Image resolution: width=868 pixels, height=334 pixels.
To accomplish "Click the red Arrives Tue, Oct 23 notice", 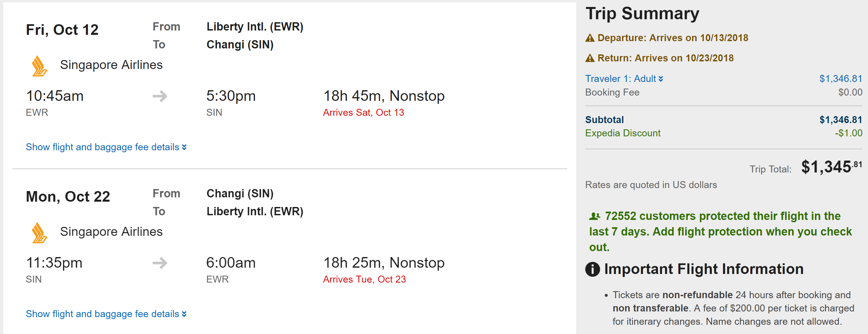I will click(x=364, y=279).
